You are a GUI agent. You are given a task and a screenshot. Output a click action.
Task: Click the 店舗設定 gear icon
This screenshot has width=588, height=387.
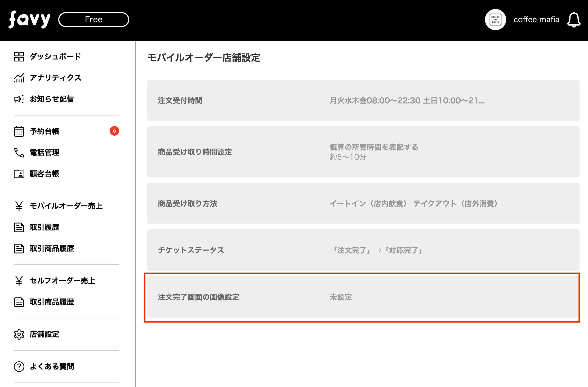tap(19, 334)
